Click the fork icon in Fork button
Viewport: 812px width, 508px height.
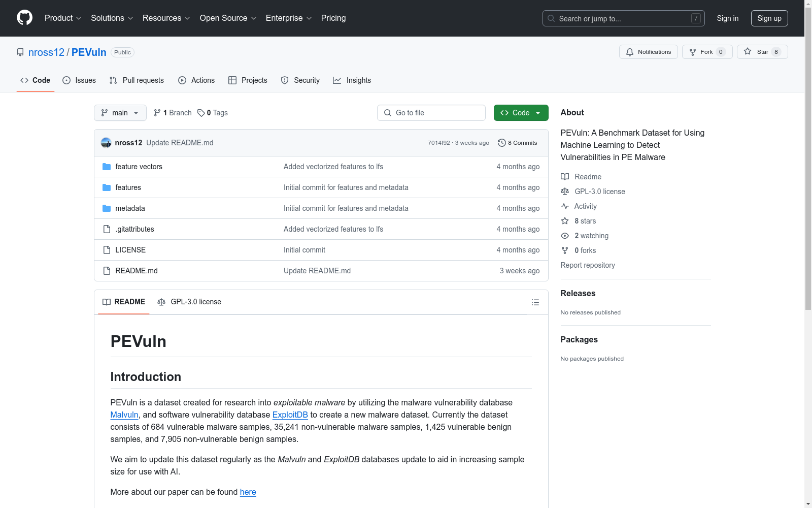coord(693,52)
